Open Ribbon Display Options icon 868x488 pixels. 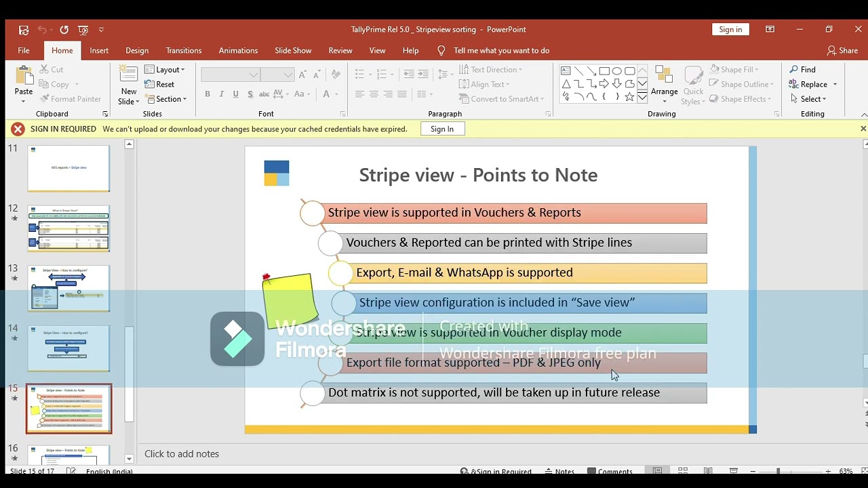[x=770, y=29]
